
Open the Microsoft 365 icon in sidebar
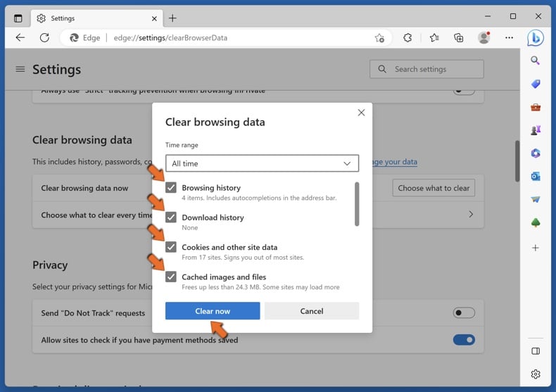[x=536, y=153]
